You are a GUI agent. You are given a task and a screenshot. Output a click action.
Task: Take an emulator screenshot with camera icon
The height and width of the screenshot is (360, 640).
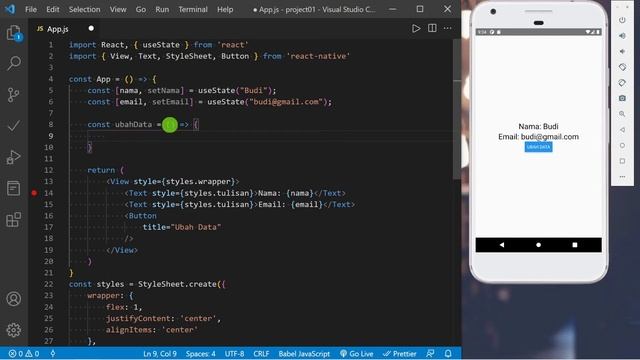coord(622,98)
